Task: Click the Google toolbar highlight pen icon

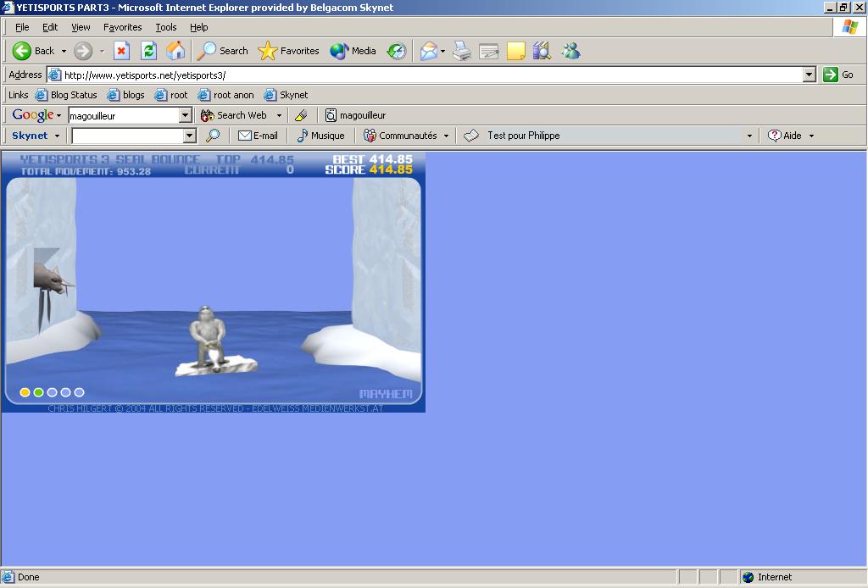Action: pyautogui.click(x=301, y=115)
